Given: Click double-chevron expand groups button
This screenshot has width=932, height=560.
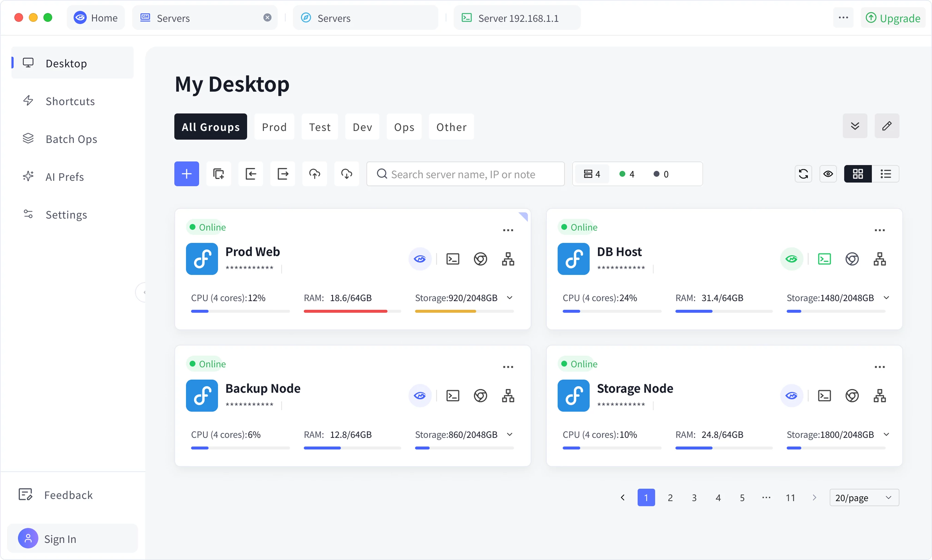Looking at the screenshot, I should [x=855, y=126].
